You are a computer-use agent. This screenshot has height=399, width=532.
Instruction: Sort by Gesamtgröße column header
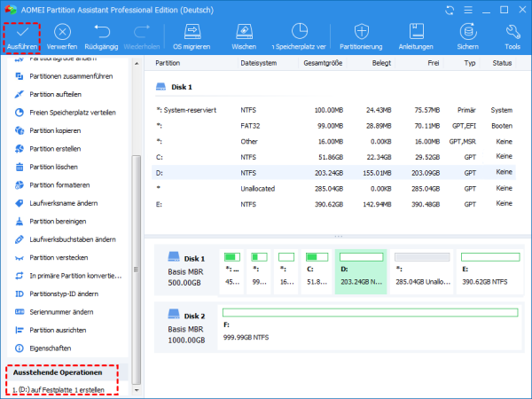(x=323, y=63)
